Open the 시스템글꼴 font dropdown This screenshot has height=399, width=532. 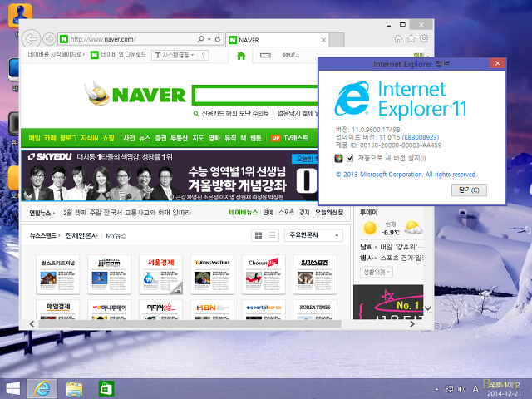175,55
